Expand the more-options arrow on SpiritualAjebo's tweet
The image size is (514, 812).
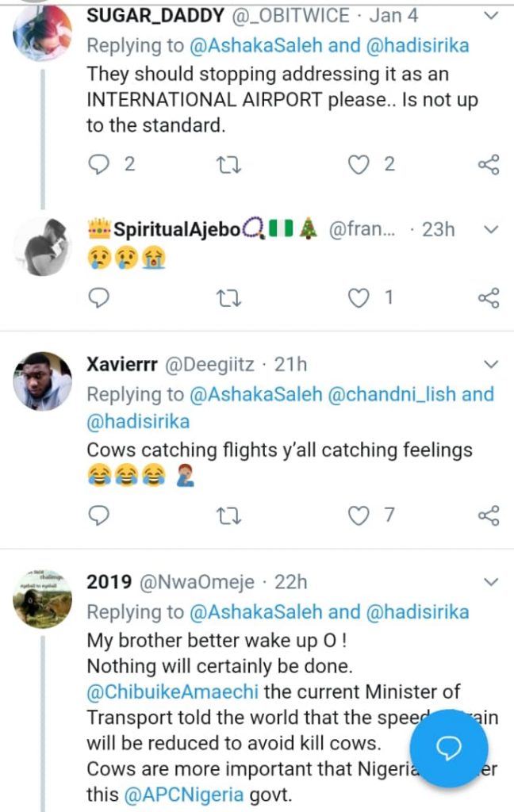pyautogui.click(x=491, y=230)
